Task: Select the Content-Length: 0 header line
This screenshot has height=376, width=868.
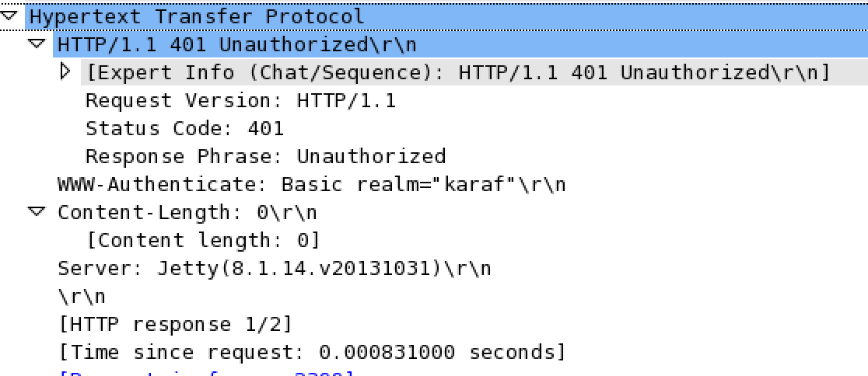Action: click(x=187, y=212)
